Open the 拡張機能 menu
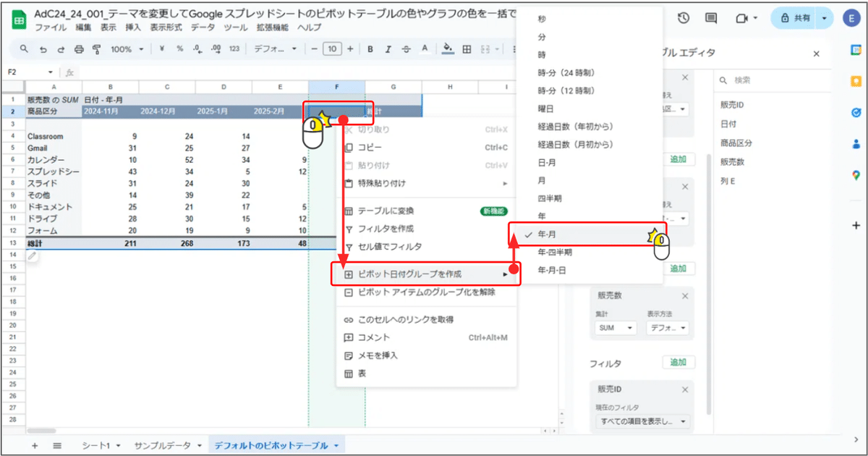The width and height of the screenshot is (868, 456). pyautogui.click(x=271, y=27)
